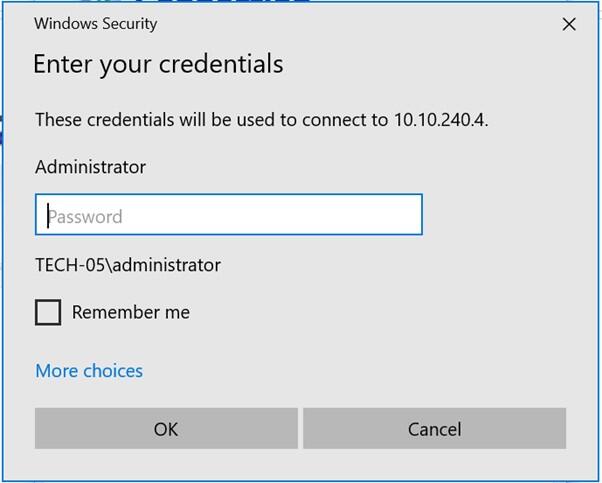Click the 'Enter your credentials' heading
The height and width of the screenshot is (483, 602).
[x=158, y=64]
